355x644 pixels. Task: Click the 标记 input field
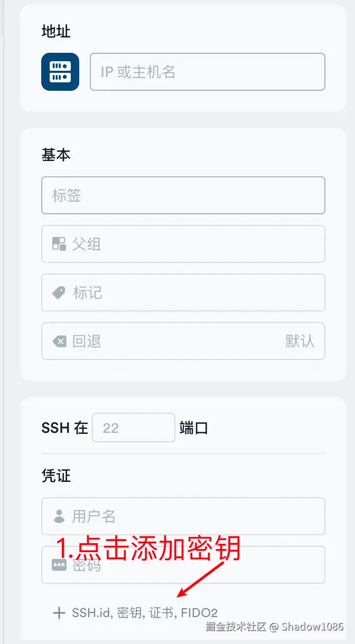tap(183, 292)
